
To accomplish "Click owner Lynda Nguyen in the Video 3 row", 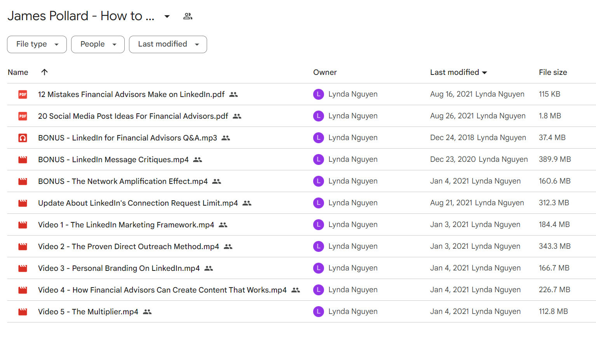I will (353, 268).
